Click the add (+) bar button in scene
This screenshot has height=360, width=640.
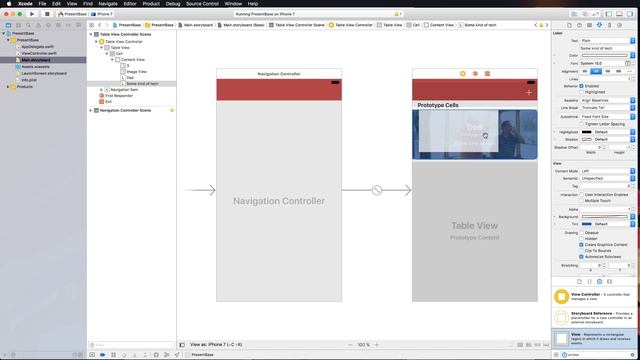tap(529, 93)
